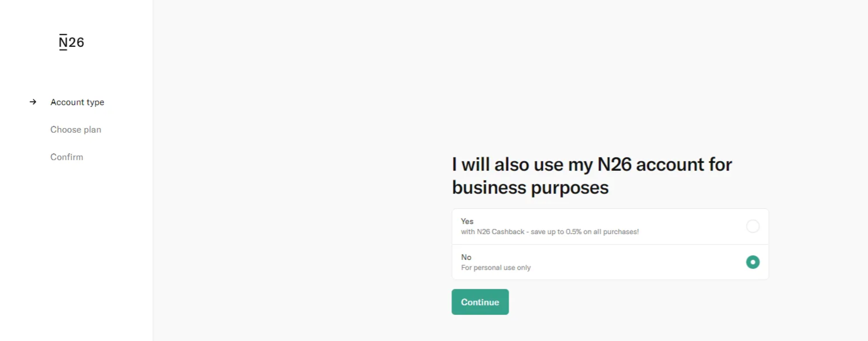The image size is (868, 341).
Task: Click the word "plan" in the sidebar steps
Action: click(x=92, y=130)
